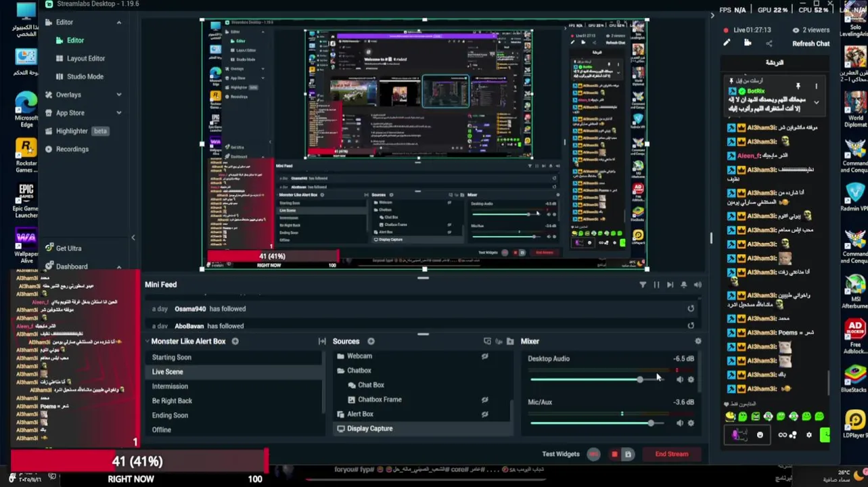Toggle visibility of the Webcam source
This screenshot has width=868, height=487.
coord(485,356)
